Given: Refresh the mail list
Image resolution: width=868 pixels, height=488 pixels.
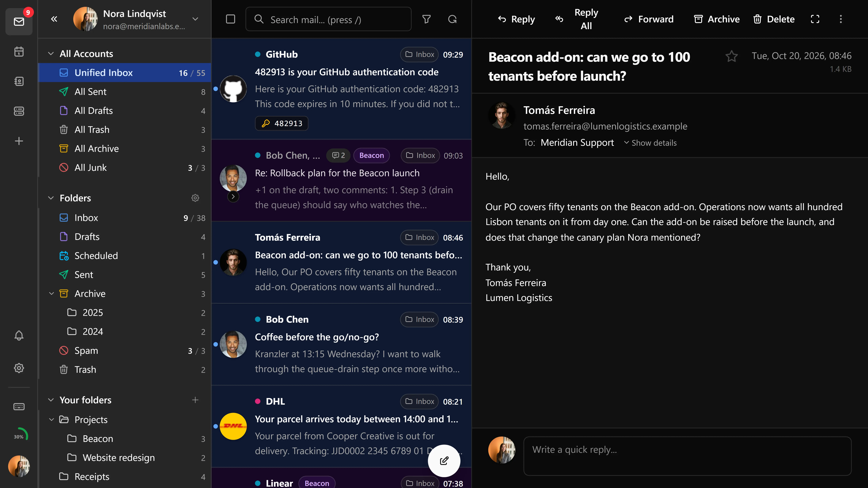Looking at the screenshot, I should coord(452,19).
